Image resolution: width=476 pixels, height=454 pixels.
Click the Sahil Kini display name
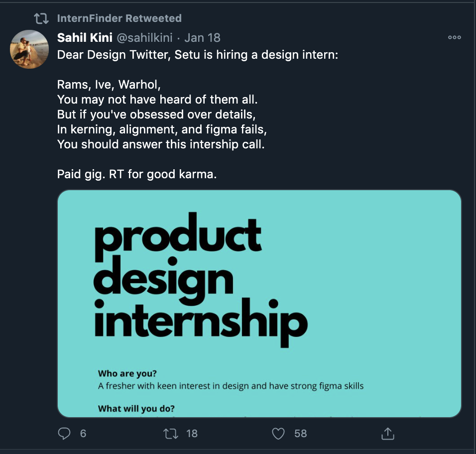coord(85,38)
